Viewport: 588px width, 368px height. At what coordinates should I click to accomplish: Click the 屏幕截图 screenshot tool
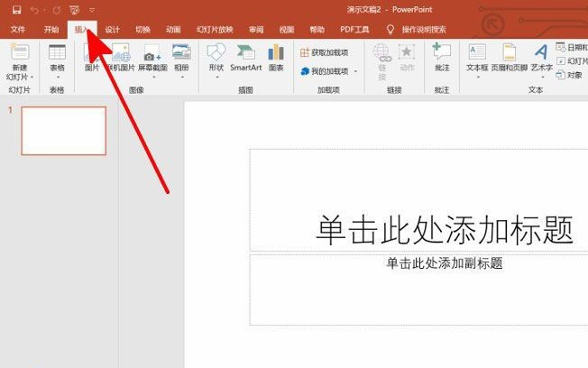click(151, 60)
